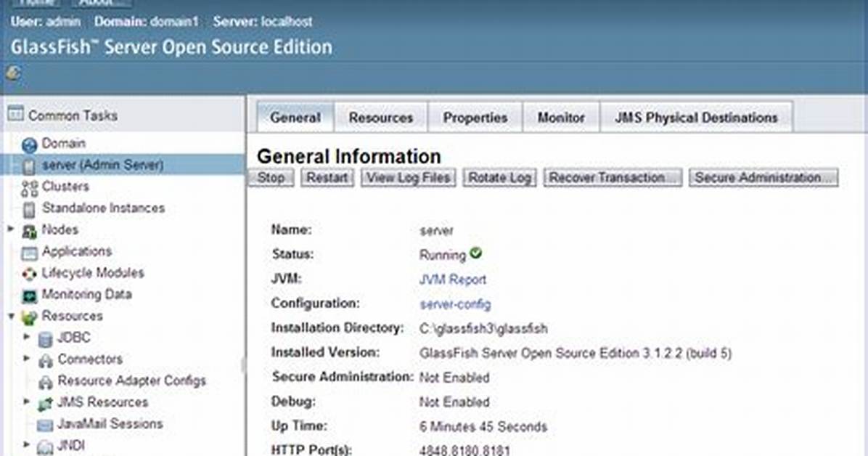
Task: Click the server (Admin Server) icon
Action: (29, 166)
